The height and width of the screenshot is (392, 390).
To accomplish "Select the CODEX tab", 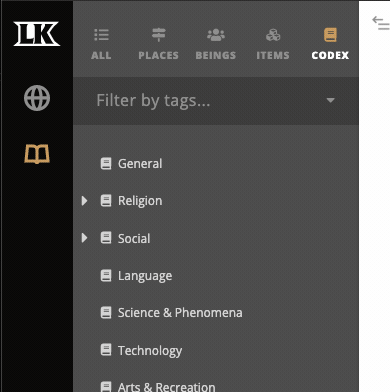I will click(330, 44).
